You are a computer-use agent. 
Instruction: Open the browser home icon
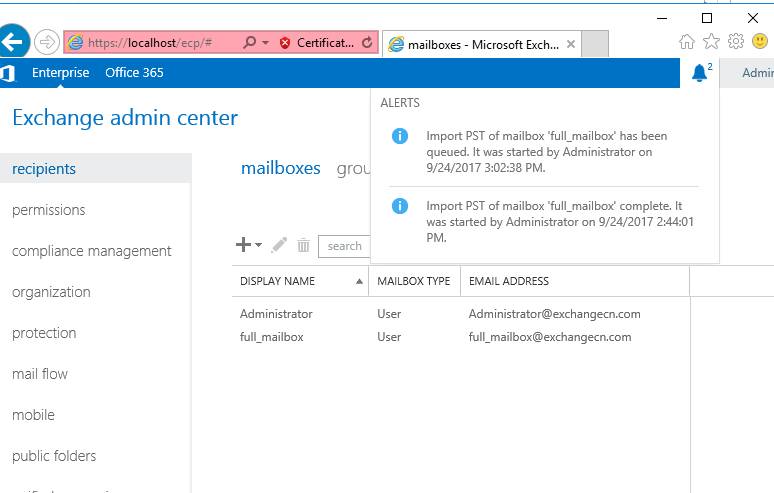[686, 42]
